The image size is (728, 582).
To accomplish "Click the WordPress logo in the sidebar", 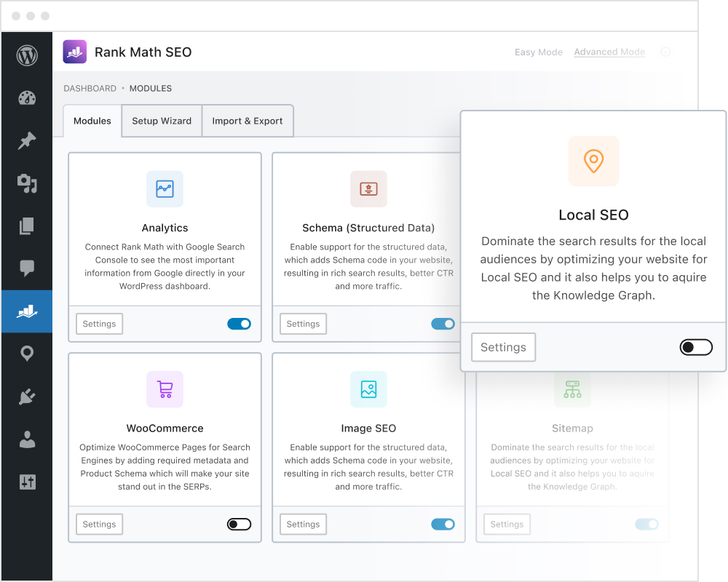I will (27, 55).
